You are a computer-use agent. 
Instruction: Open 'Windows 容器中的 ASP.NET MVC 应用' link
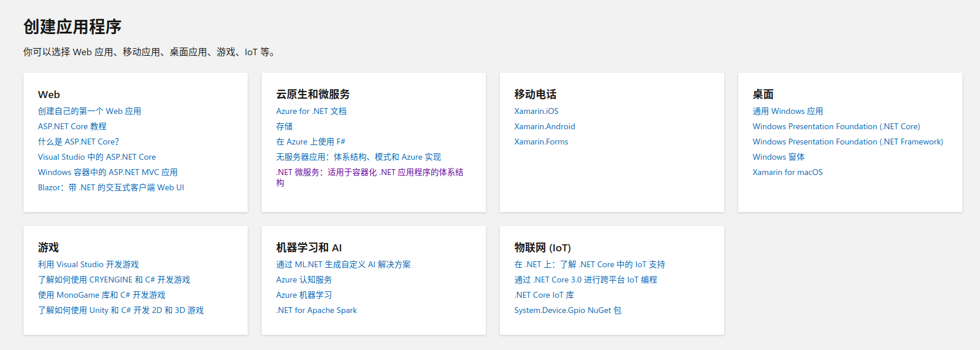108,172
